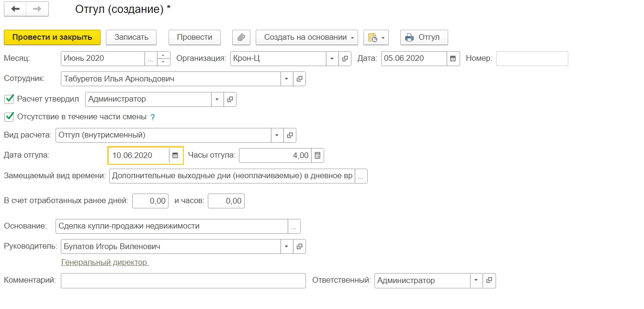Open the Руководитель record form icon
This screenshot has height=309, width=644.
[299, 246]
